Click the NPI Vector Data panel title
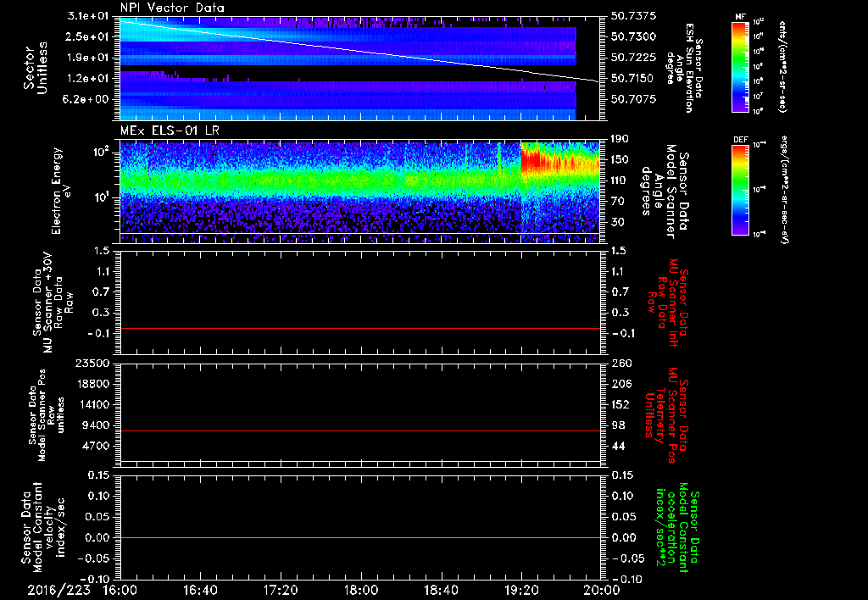 (x=172, y=8)
